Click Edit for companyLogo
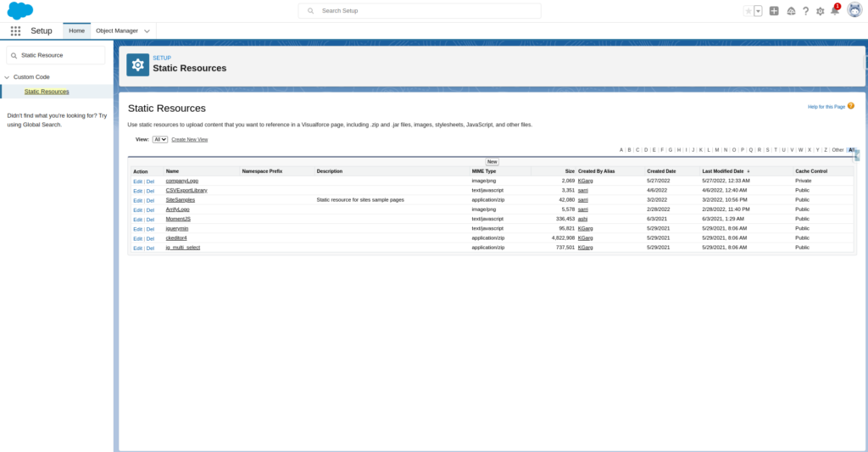The width and height of the screenshot is (868, 452). [x=137, y=181]
